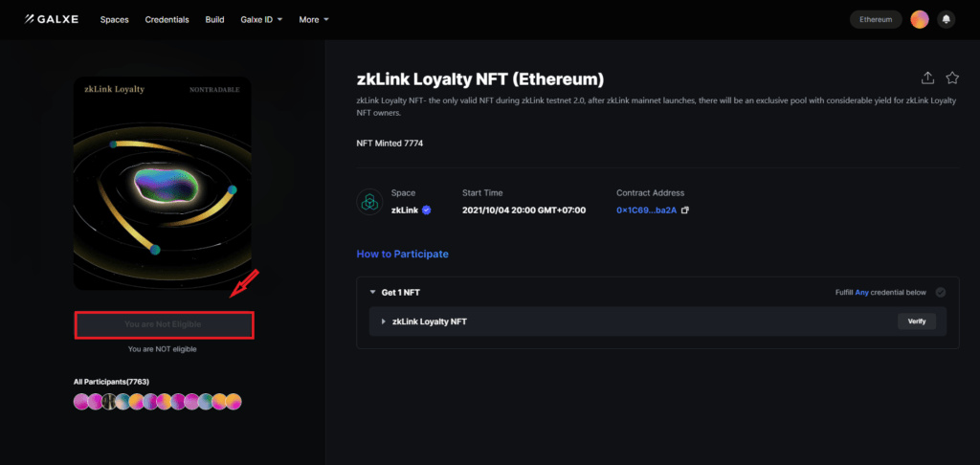
Task: Go to Spaces in navigation
Action: click(114, 19)
